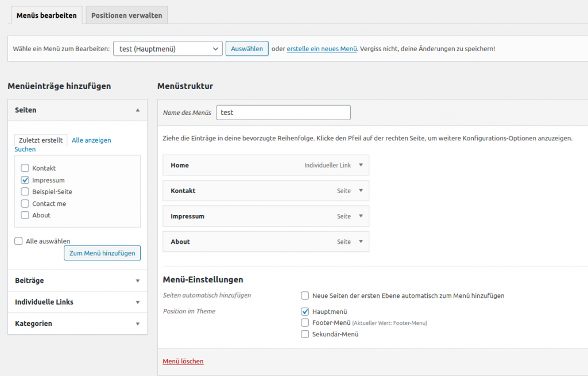
Task: Open the Suchen tab in Seiten
Action: click(25, 149)
